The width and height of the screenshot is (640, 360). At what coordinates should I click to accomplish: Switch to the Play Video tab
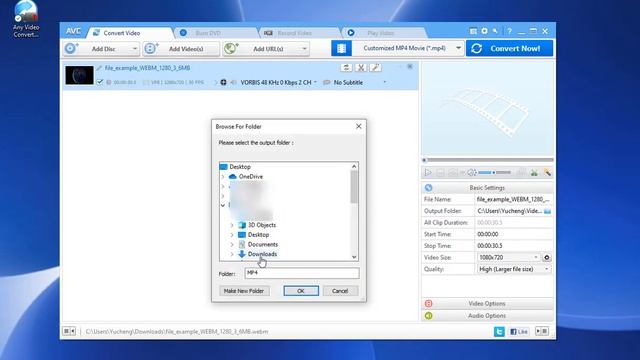click(380, 33)
